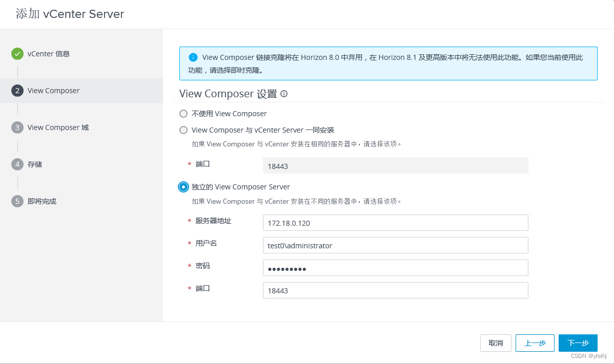The image size is (614, 364).
Task: Click step 3 number circle icon
Action: pyautogui.click(x=17, y=127)
